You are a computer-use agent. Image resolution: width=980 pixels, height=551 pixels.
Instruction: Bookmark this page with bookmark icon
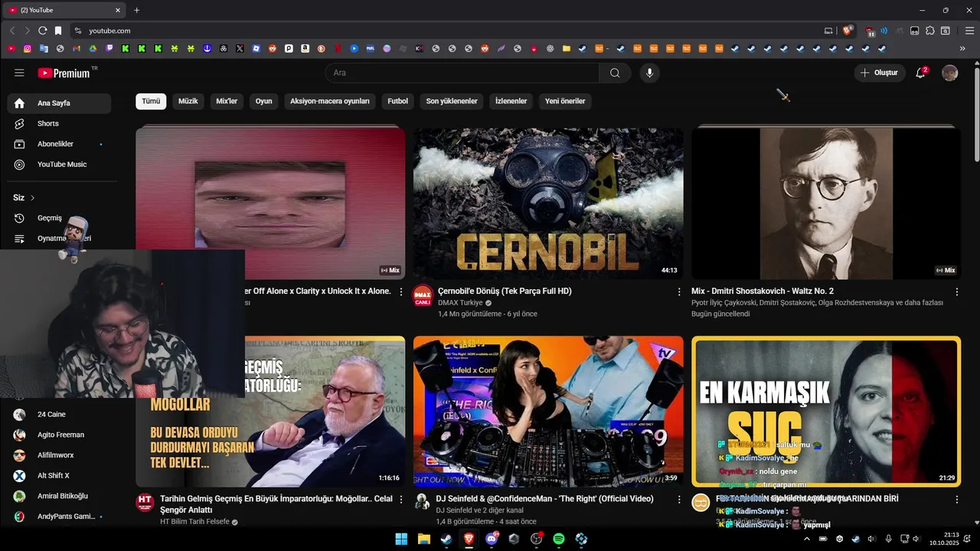pyautogui.click(x=58, y=31)
